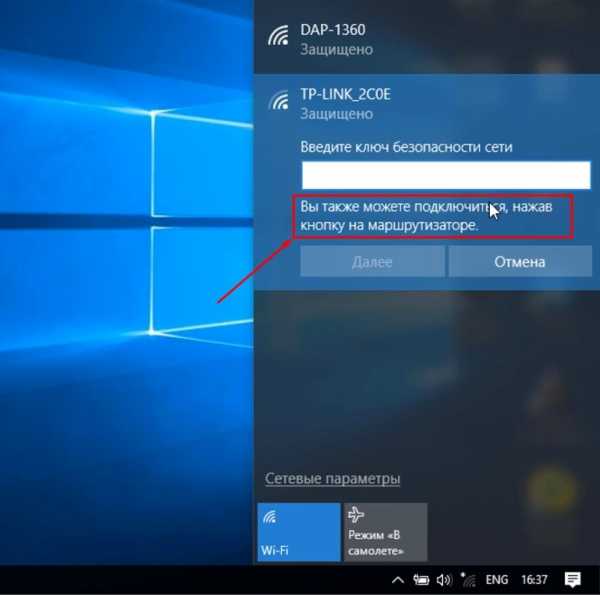
Task: Click the Защищено label under TP-LINK_2C0E
Action: click(336, 114)
